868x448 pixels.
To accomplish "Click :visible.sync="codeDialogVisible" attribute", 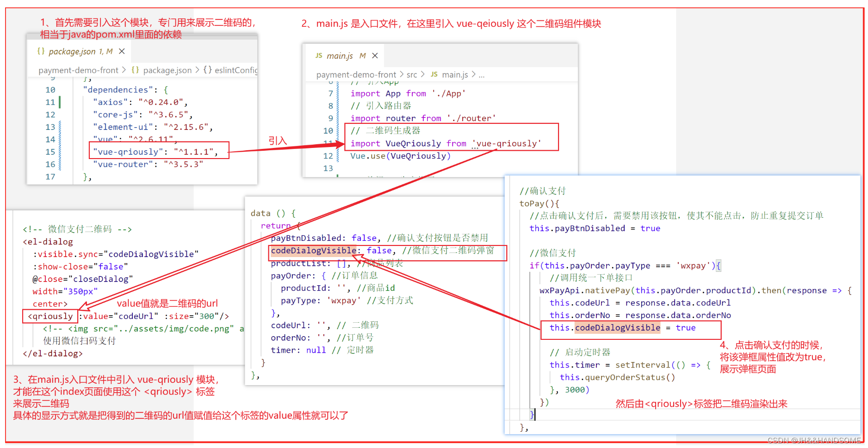I will (x=115, y=254).
